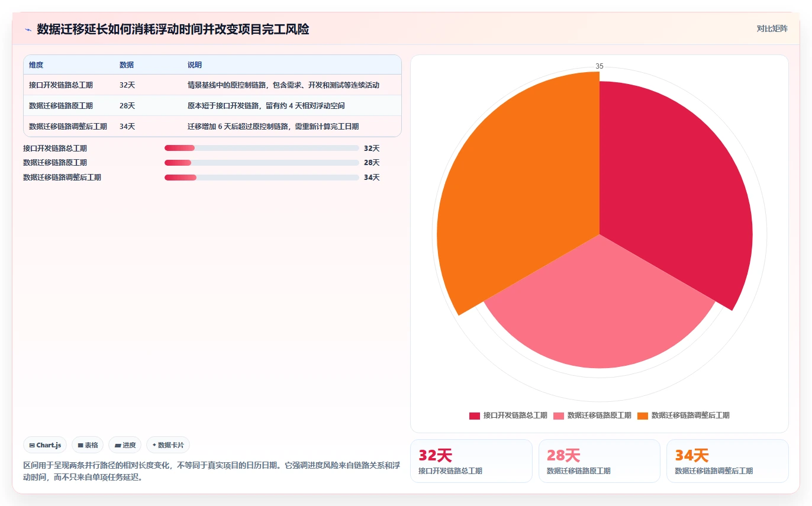812x506 pixels.
Task: Click 接口开发链路总工期 progress row label
Action: (55, 149)
